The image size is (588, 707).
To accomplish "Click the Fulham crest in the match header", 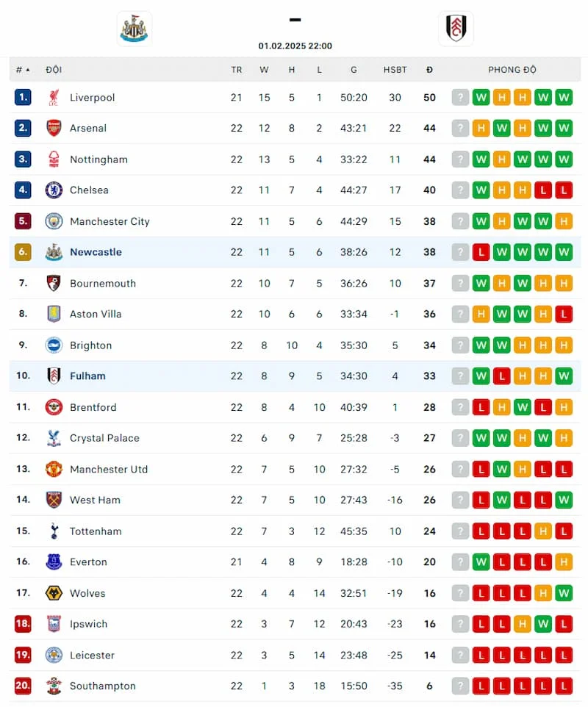I will pyautogui.click(x=456, y=29).
